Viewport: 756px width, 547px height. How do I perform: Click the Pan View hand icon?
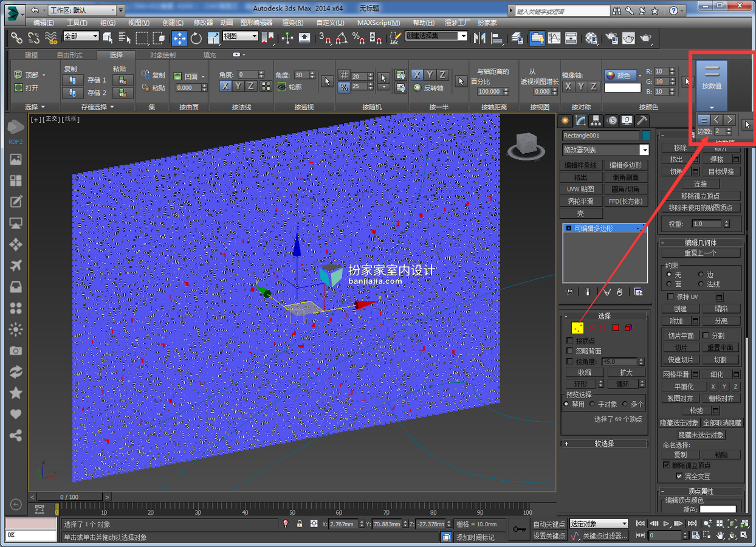tap(720, 535)
